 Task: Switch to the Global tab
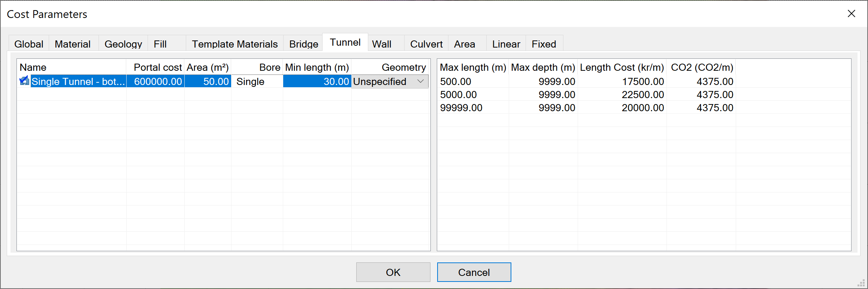[29, 44]
